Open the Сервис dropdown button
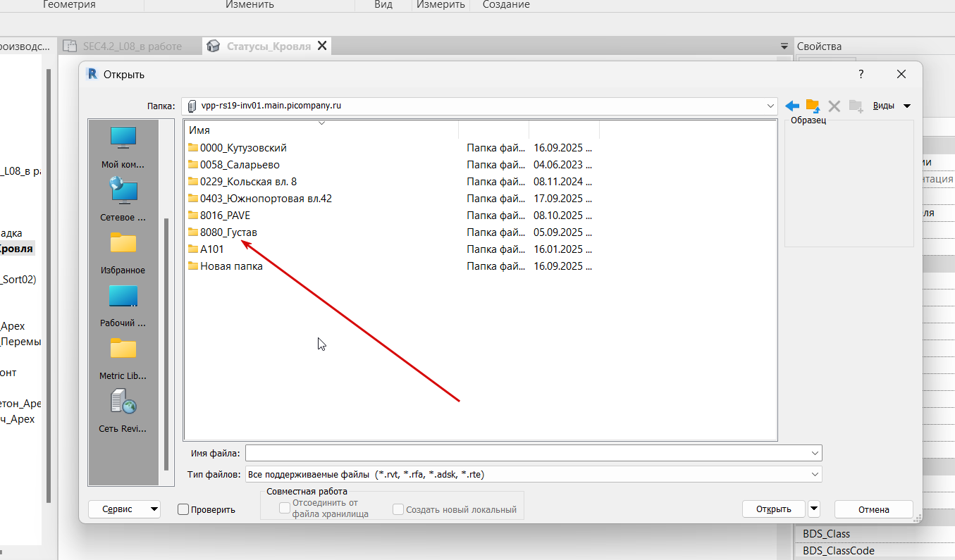955x560 pixels. (124, 509)
